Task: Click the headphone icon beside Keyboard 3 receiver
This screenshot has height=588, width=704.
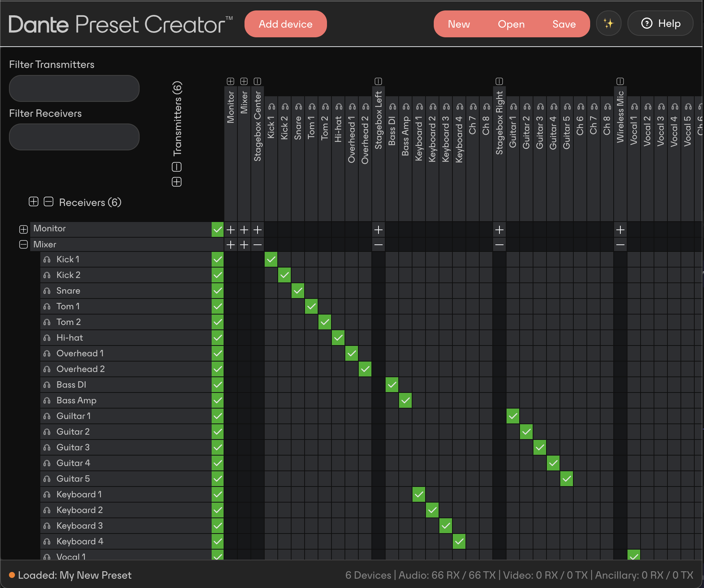Action: click(47, 526)
